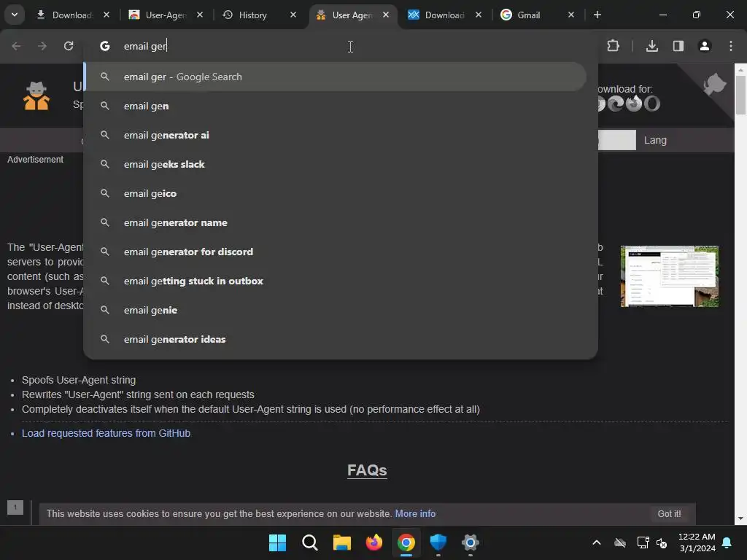Viewport: 747px width, 560px height.
Task: Open taskbar Search
Action: click(x=309, y=542)
